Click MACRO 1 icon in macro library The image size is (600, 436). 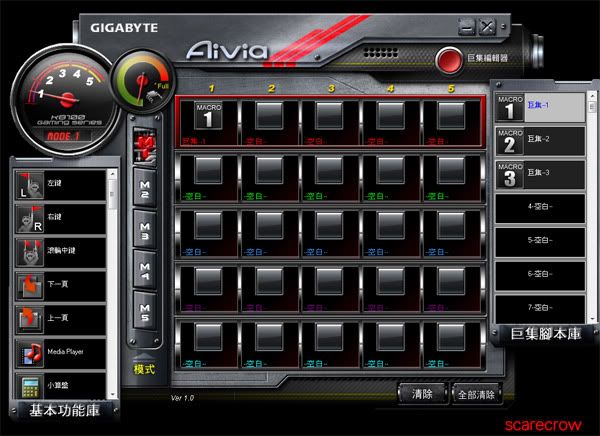[x=509, y=108]
